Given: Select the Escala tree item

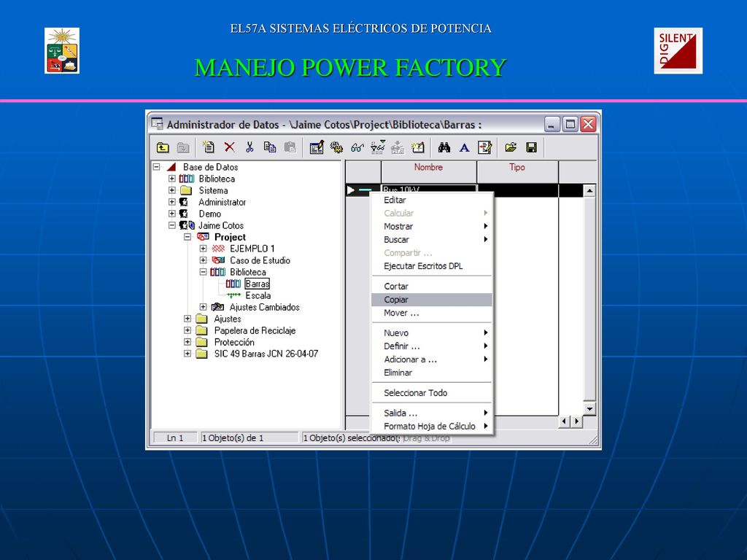Looking at the screenshot, I should coord(258,295).
